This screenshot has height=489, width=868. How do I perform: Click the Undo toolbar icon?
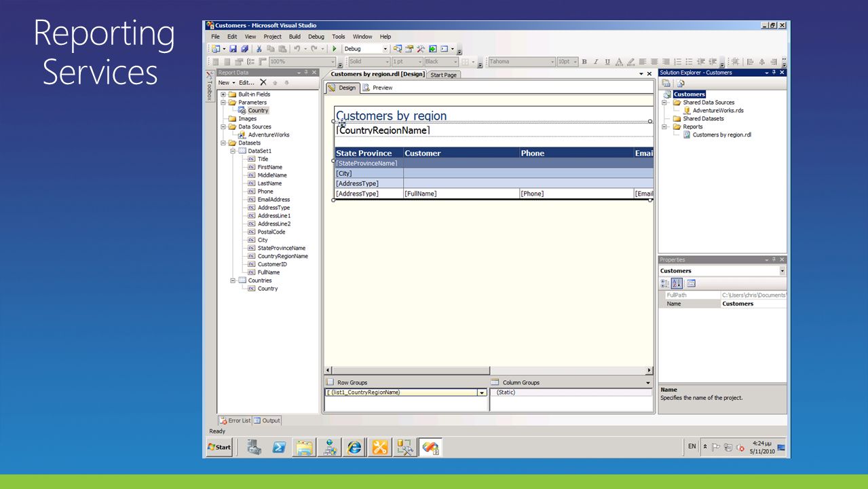pos(297,49)
